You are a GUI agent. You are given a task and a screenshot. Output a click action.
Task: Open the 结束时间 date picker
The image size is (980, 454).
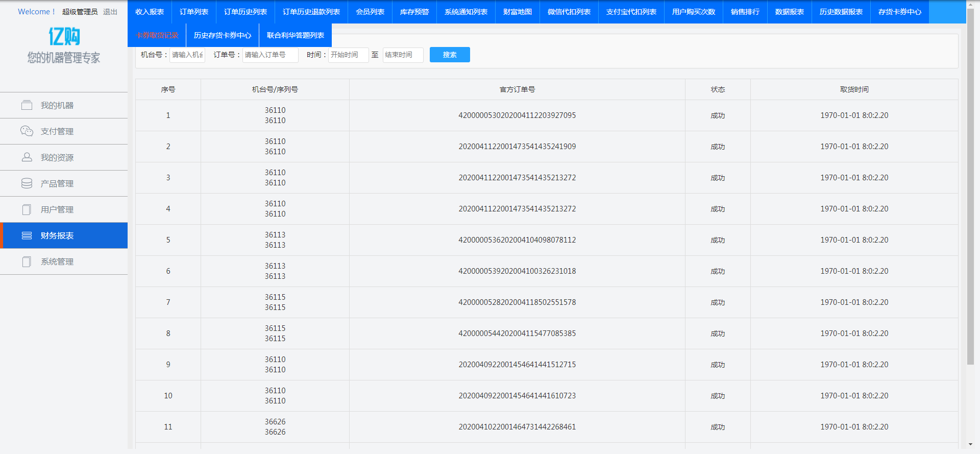pos(403,55)
